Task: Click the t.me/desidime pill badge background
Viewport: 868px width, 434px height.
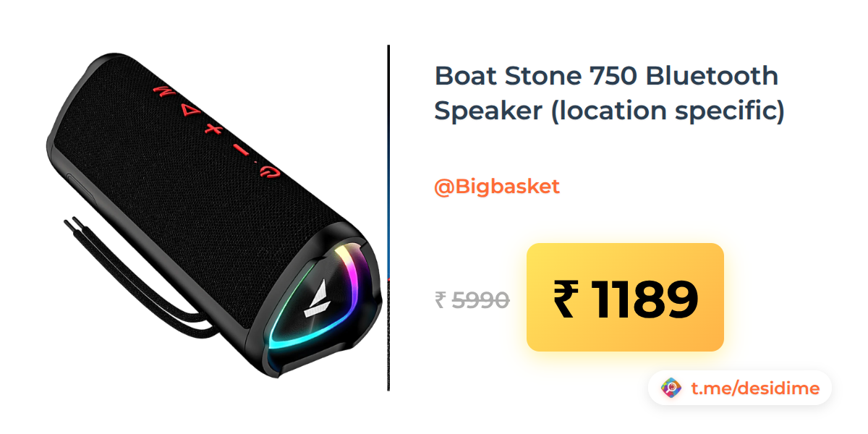Action: click(x=740, y=388)
